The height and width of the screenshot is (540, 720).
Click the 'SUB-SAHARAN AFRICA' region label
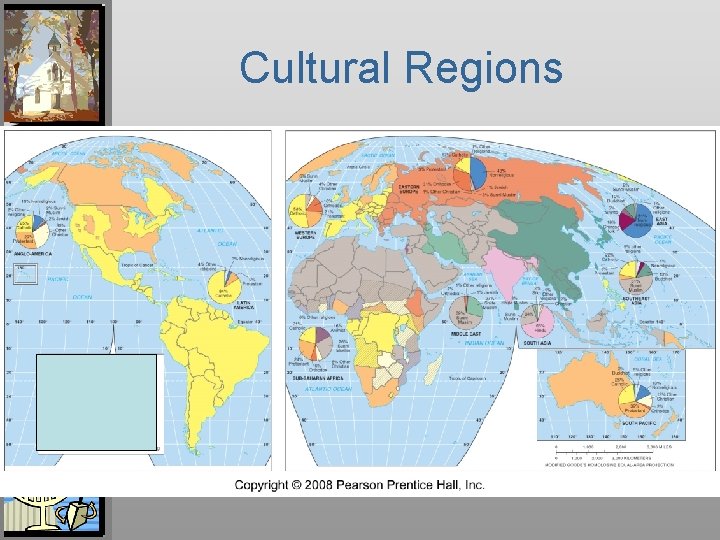(318, 378)
